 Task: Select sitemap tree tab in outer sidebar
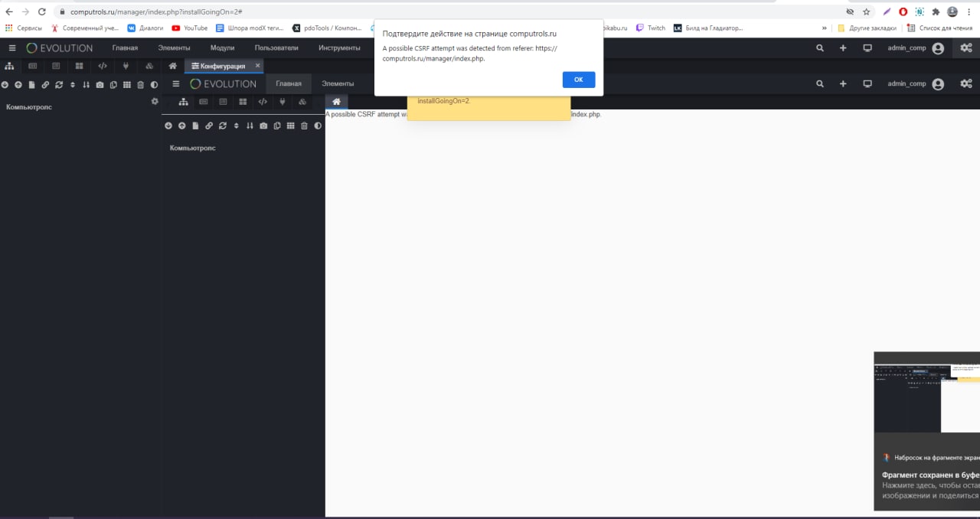point(10,66)
